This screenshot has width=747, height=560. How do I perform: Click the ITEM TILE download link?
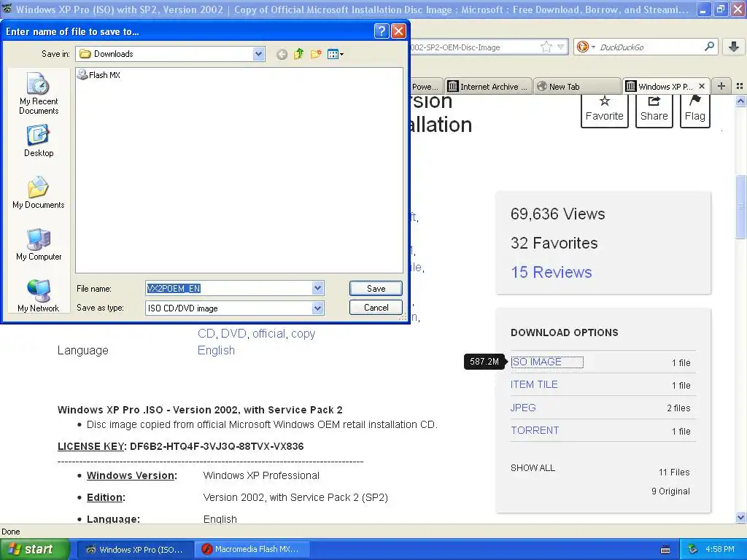pyautogui.click(x=534, y=385)
